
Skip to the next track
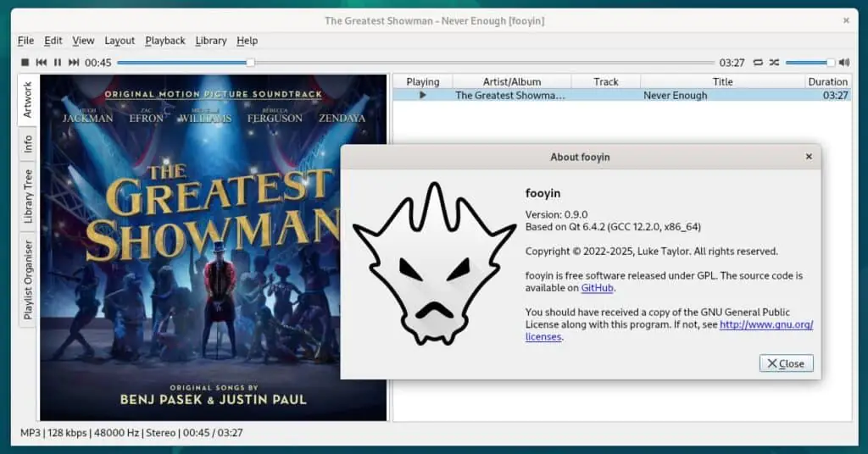coord(74,63)
